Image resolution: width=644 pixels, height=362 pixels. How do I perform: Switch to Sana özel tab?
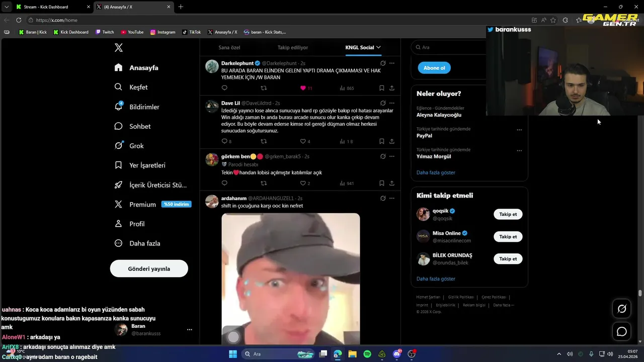pos(229,47)
